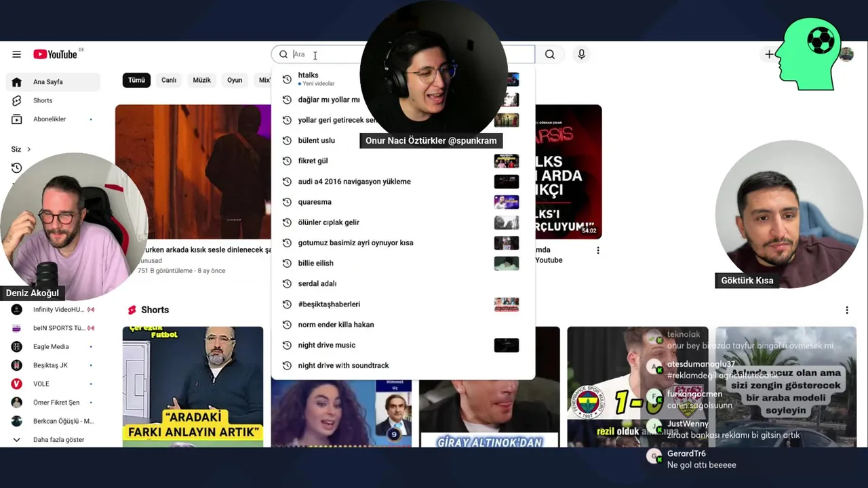Choose suggestion billie eilish
Image resolution: width=868 pixels, height=488 pixels.
click(x=403, y=263)
